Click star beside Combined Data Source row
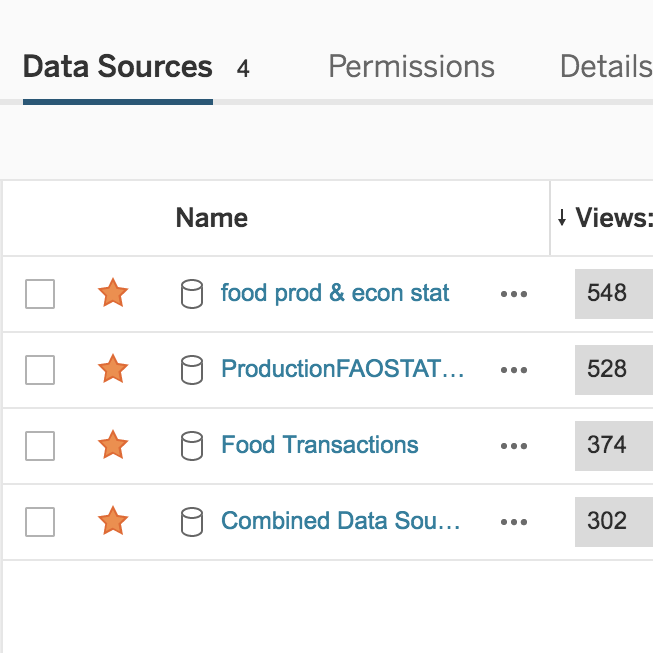The image size is (653, 653). click(113, 521)
